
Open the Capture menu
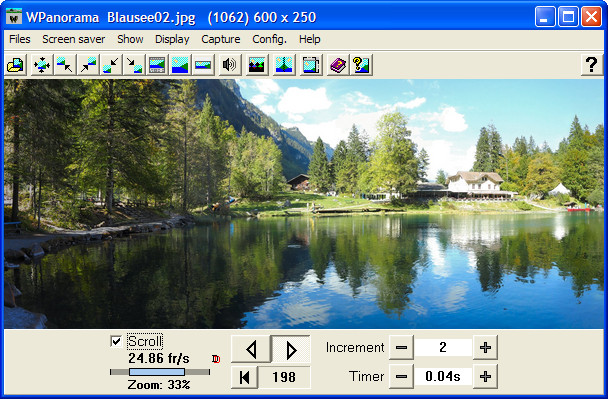[221, 39]
